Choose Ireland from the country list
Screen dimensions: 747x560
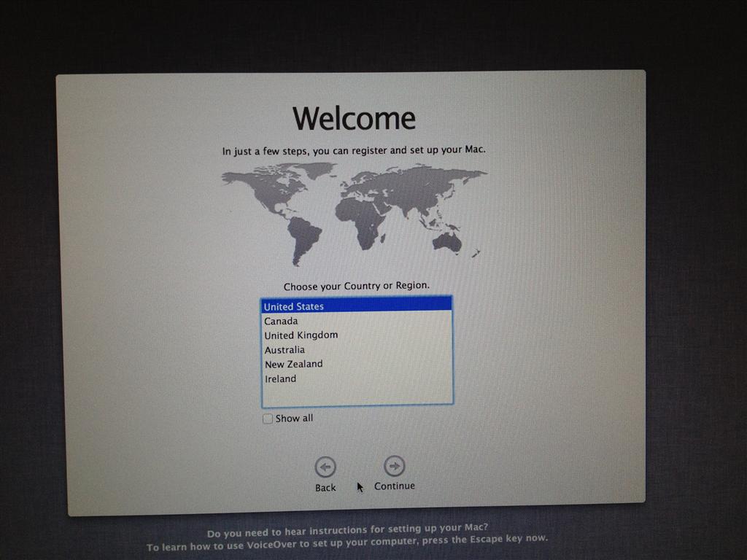(x=356, y=378)
